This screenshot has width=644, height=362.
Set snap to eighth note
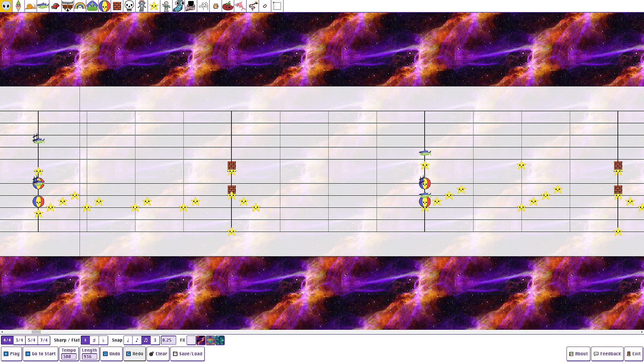pos(137,340)
